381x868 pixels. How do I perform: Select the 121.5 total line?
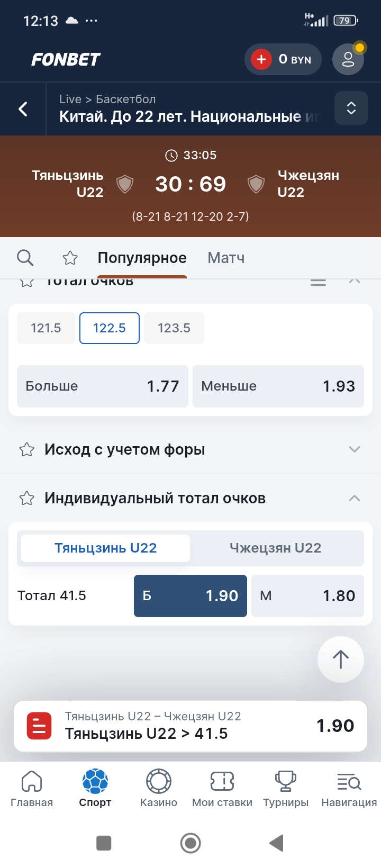[x=46, y=328]
